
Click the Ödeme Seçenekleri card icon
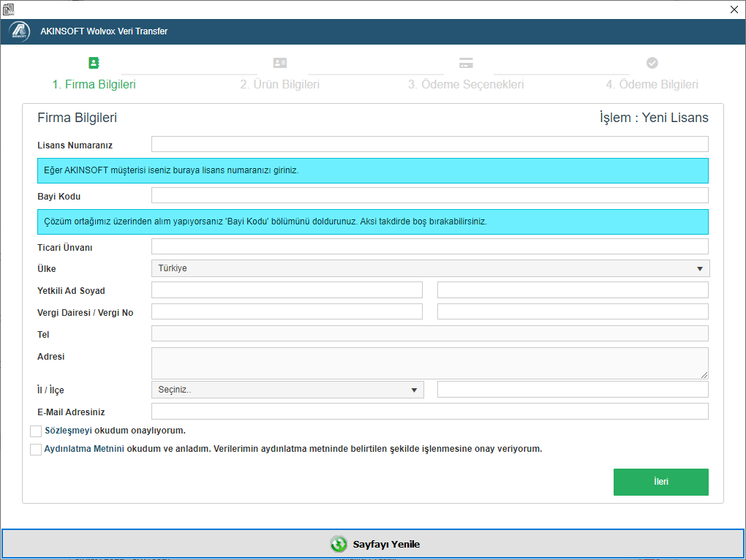(466, 63)
